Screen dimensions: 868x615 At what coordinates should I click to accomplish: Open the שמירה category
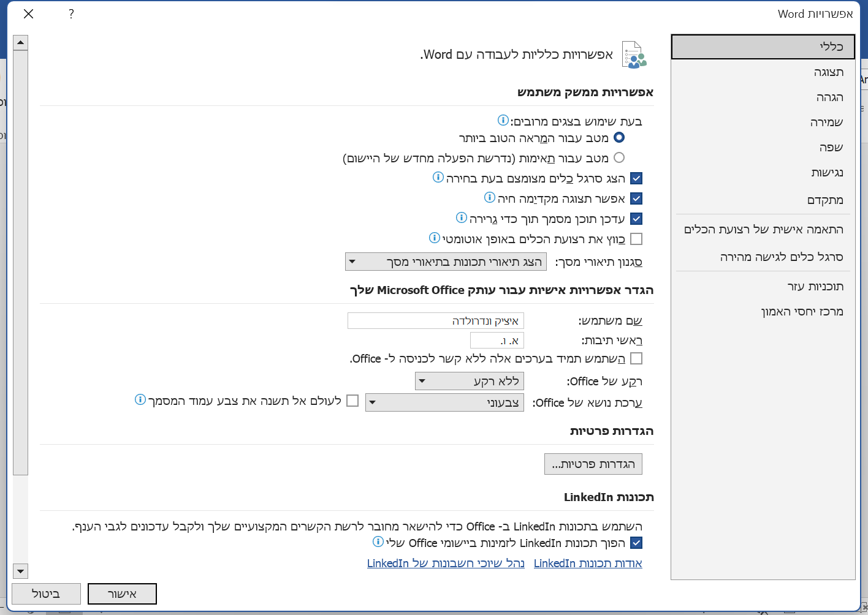point(763,122)
